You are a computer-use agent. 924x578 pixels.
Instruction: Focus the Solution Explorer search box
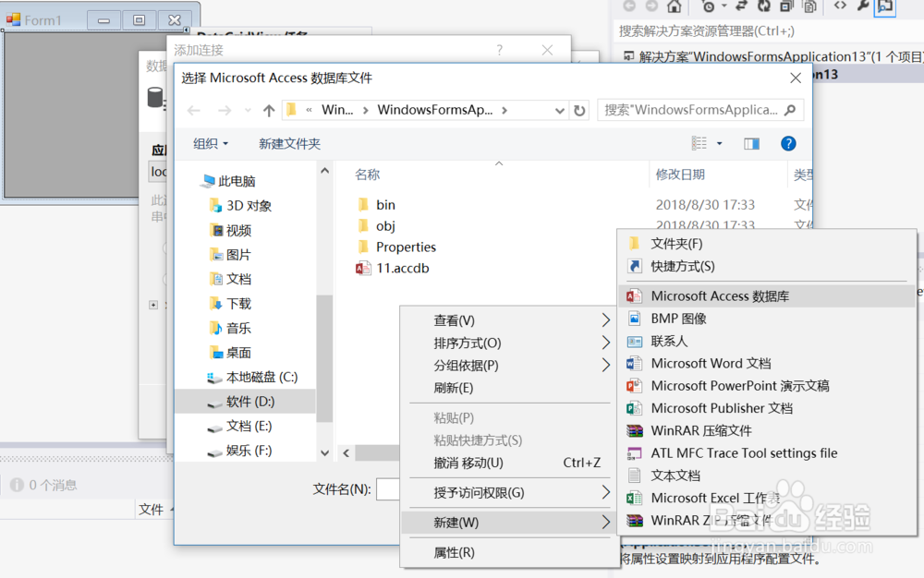point(769,31)
